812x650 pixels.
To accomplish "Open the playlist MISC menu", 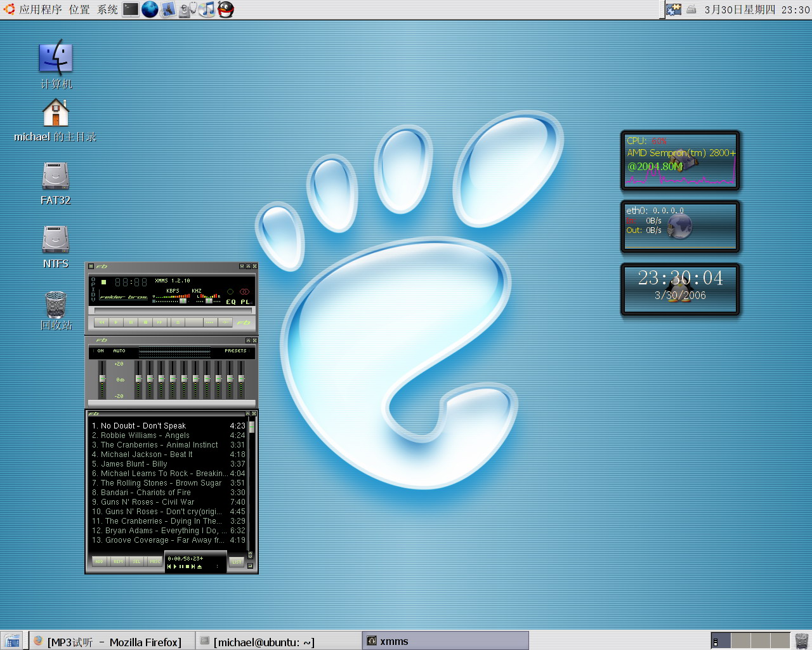I will pyautogui.click(x=155, y=561).
